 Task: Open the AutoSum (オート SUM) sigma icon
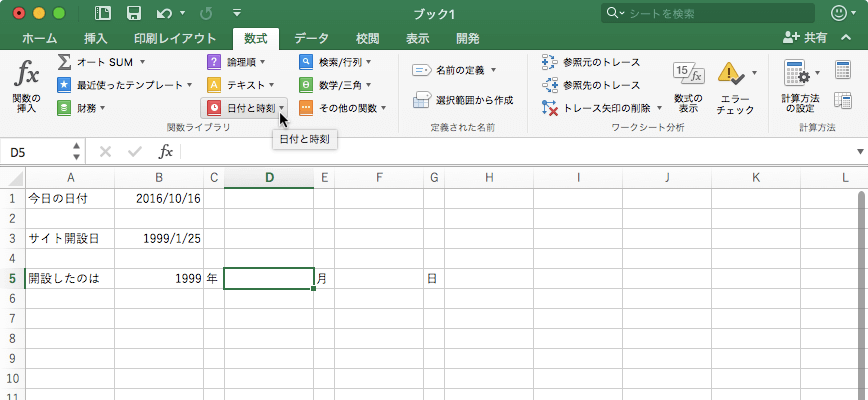pos(64,62)
